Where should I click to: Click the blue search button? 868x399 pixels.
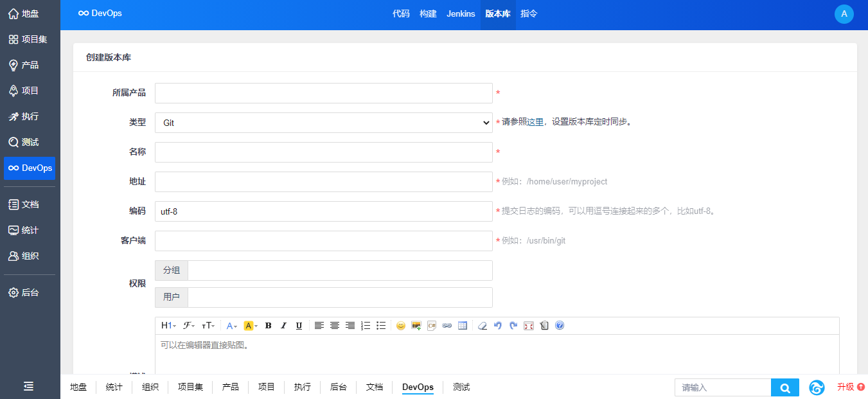pyautogui.click(x=784, y=387)
